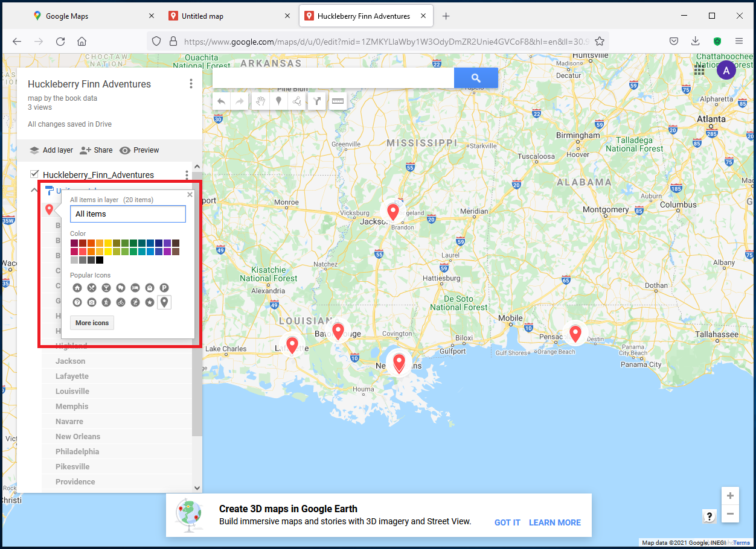Choose the running sports icon

coord(135,302)
